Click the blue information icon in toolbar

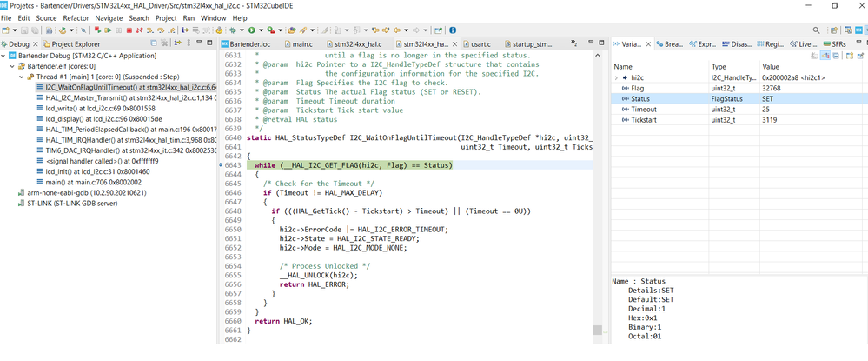(453, 30)
